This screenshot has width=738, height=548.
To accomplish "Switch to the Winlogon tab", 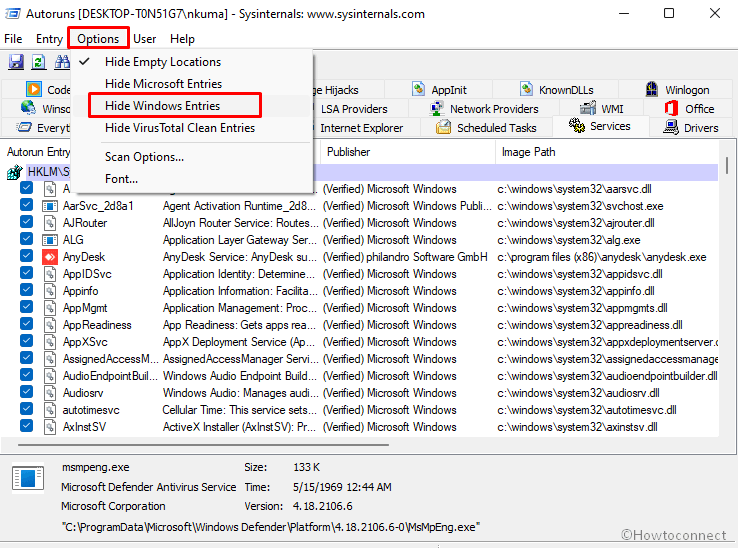I will pos(677,89).
